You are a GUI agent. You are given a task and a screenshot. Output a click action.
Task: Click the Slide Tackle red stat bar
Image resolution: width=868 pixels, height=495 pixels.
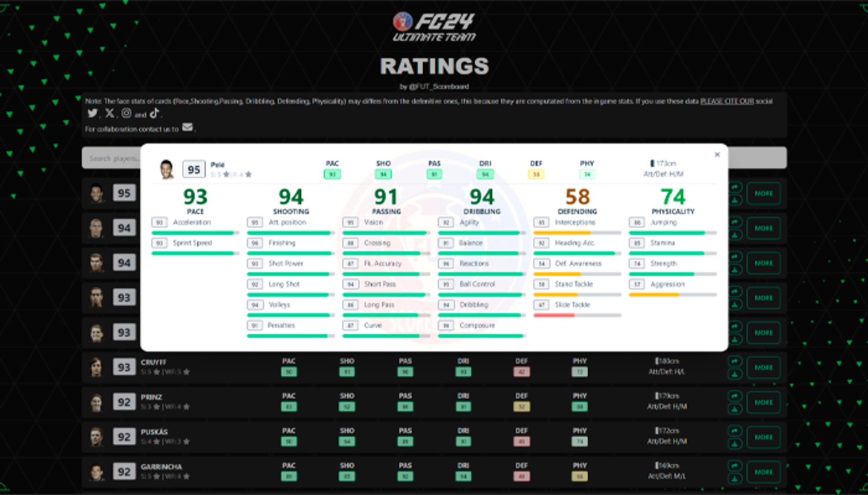pyautogui.click(x=577, y=315)
